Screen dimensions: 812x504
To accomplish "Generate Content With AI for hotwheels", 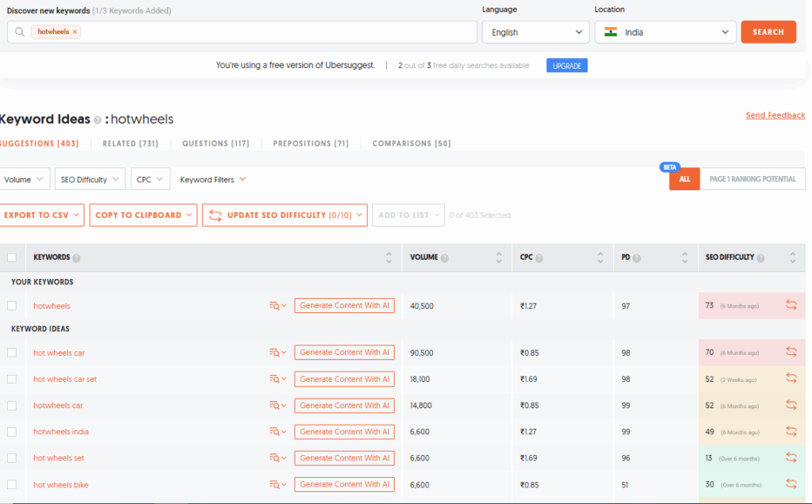I will click(x=344, y=305).
